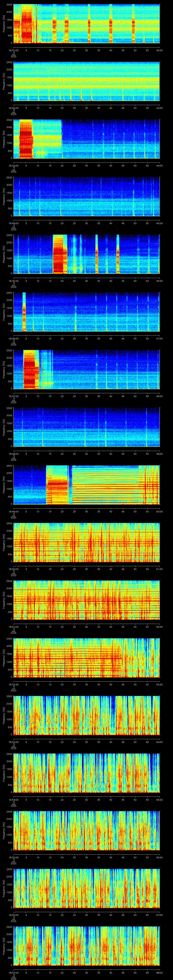The width and height of the screenshot is (173, 980).
Task: Select the 18:49:00 start time label
Action: [x=13, y=511]
